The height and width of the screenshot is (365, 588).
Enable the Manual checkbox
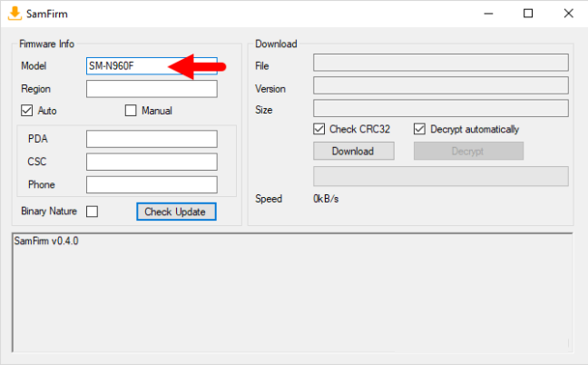131,111
